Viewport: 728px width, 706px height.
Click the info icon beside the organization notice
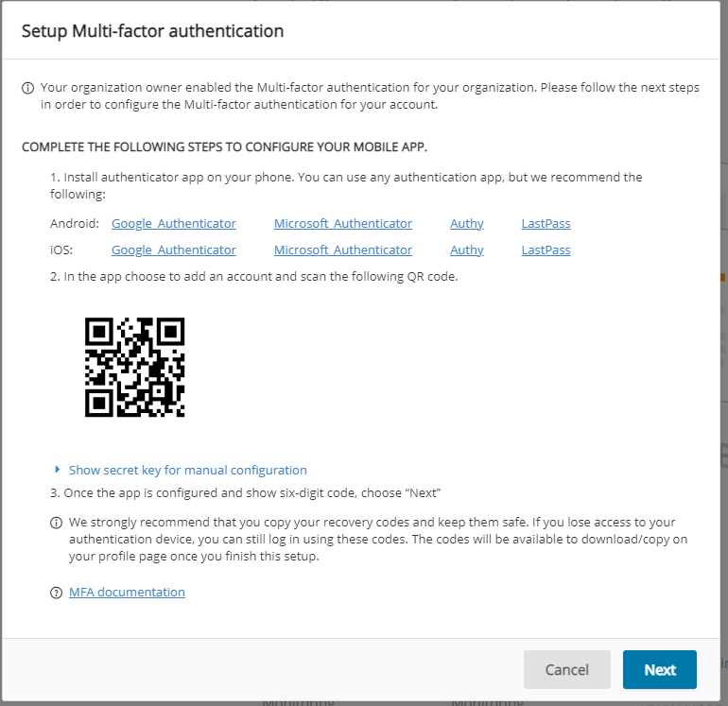click(28, 88)
